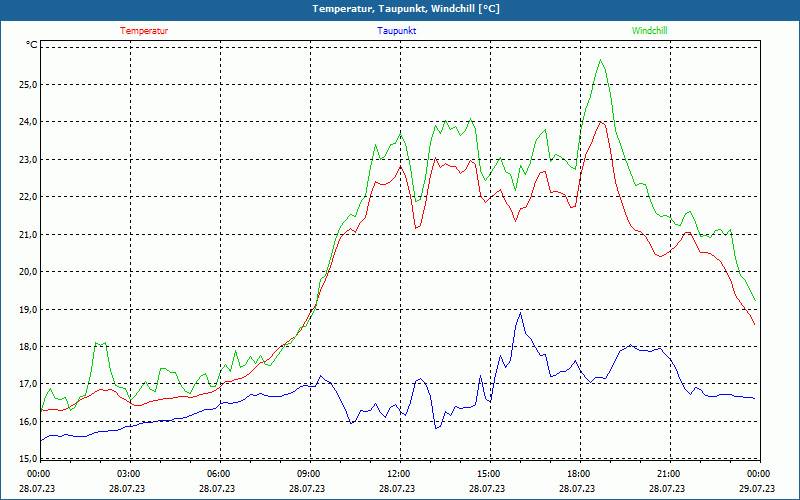Click the 15,0 y-axis value

[28, 458]
